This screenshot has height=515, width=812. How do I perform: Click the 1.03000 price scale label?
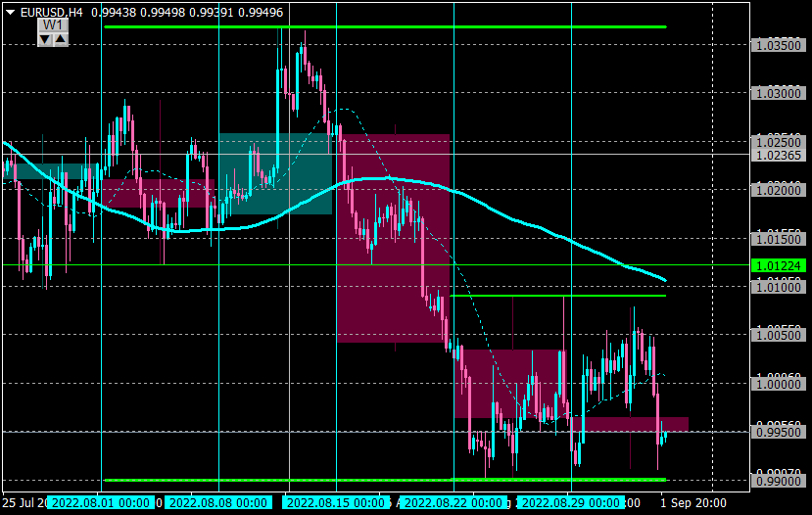(779, 94)
